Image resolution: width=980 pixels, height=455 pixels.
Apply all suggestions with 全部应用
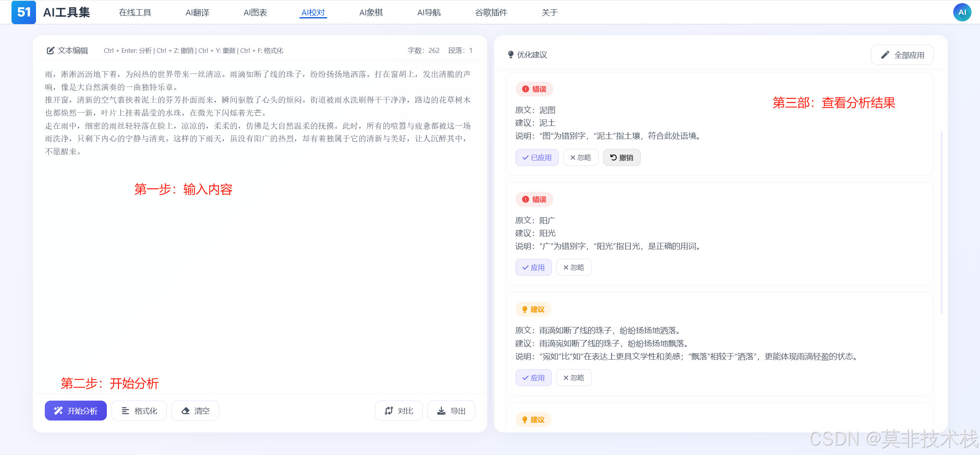tap(902, 55)
